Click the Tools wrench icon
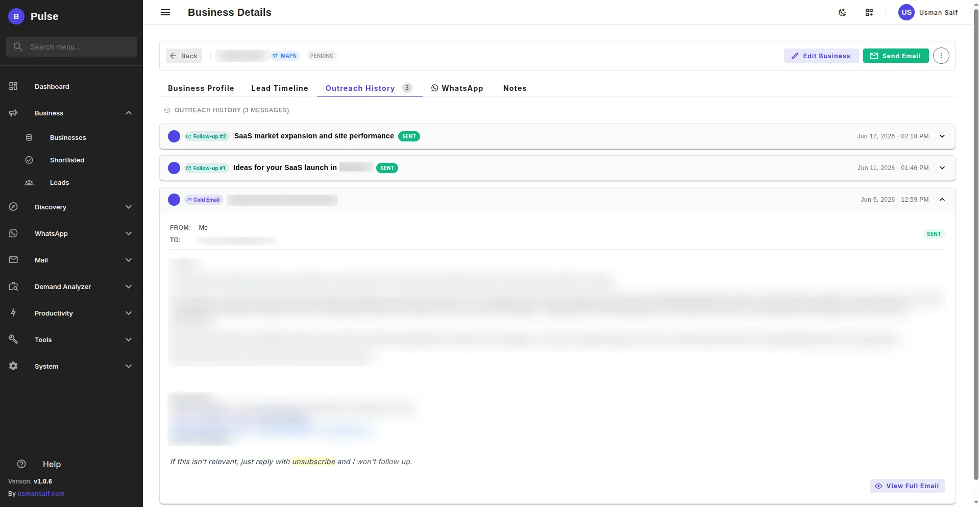Viewport: 980px width, 507px height. point(13,340)
